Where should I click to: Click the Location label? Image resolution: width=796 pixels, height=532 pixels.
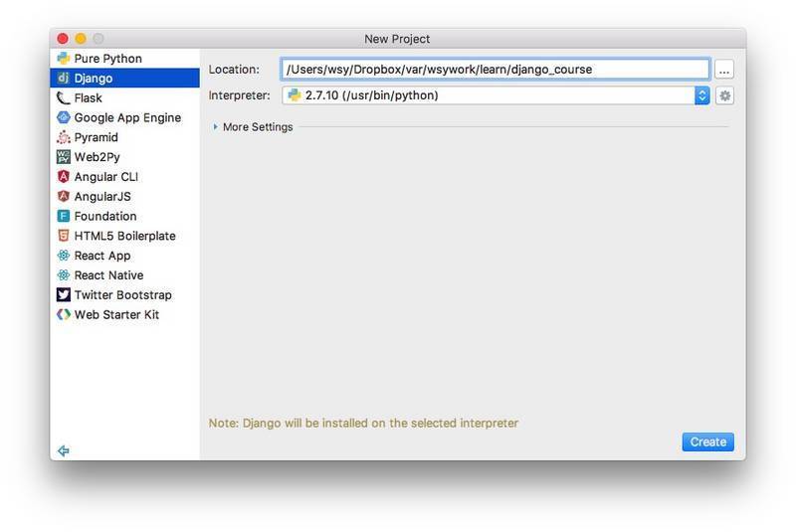click(x=234, y=70)
